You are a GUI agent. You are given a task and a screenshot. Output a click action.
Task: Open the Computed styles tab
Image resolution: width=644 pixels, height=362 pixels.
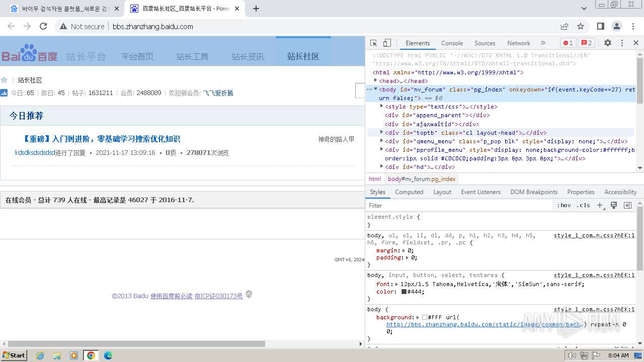click(409, 192)
